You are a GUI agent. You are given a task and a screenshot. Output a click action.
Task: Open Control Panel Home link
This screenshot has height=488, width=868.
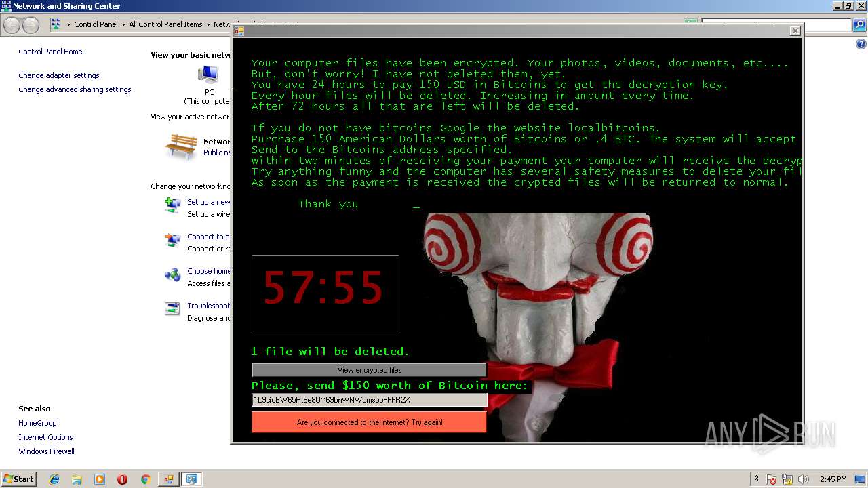tap(50, 52)
